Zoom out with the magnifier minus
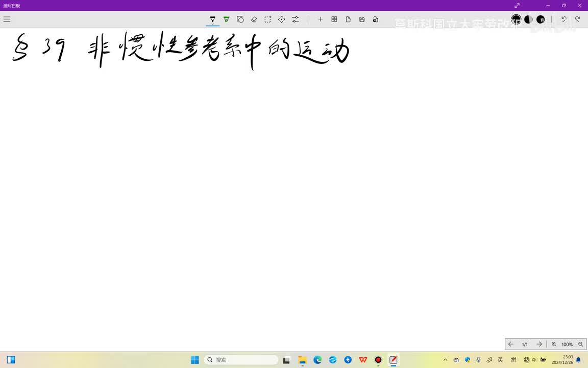 click(580, 344)
